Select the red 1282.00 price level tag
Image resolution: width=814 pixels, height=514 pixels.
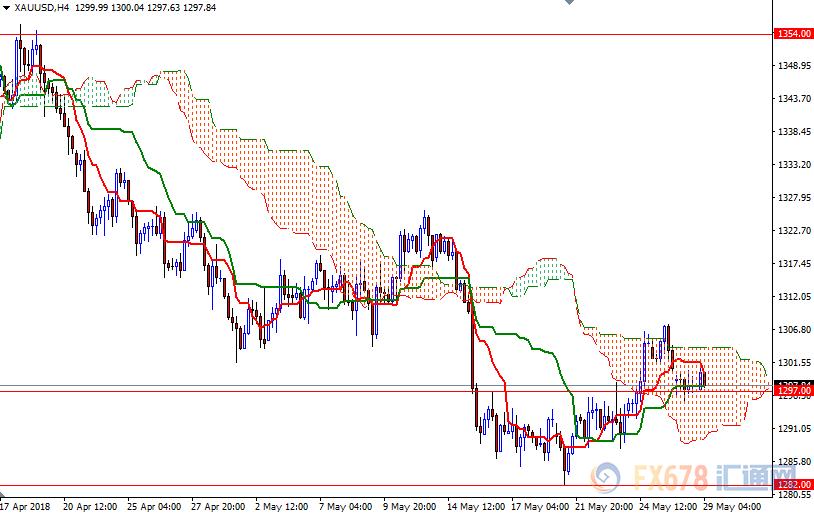(x=793, y=485)
